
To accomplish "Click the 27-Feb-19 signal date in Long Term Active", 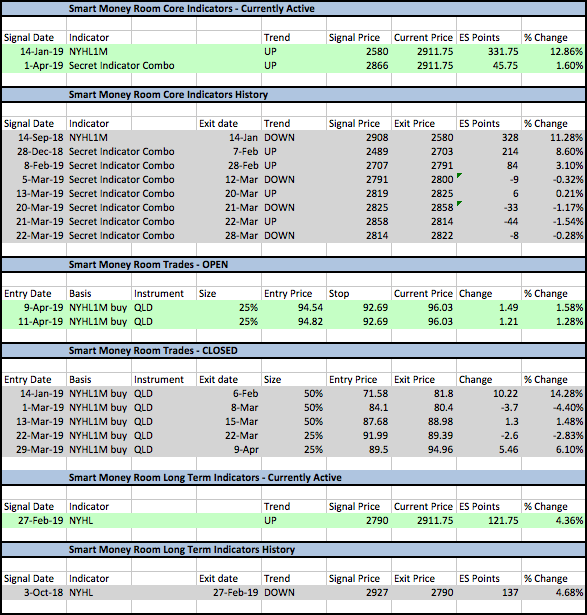I will (41, 520).
